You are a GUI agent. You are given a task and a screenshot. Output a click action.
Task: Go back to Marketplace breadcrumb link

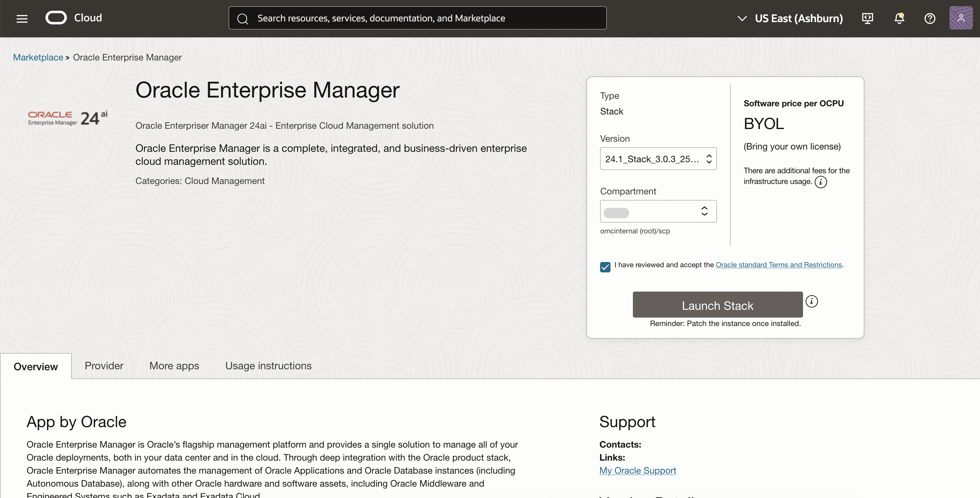38,58
